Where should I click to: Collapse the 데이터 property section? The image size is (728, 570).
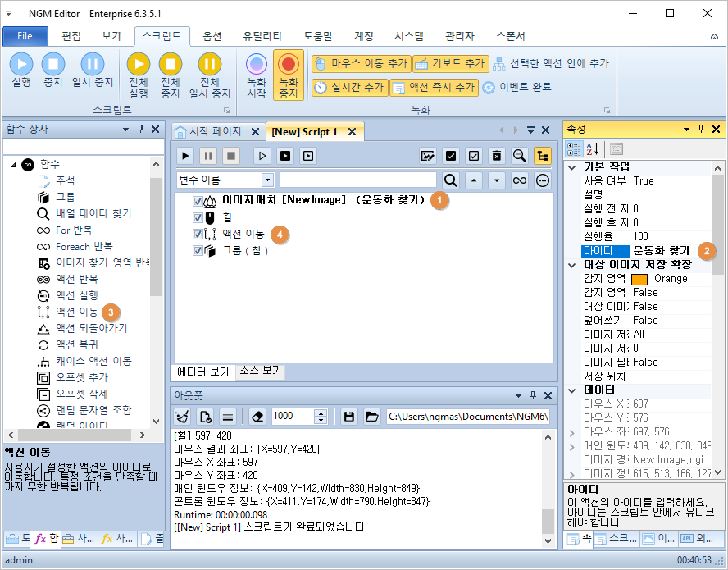click(x=572, y=390)
